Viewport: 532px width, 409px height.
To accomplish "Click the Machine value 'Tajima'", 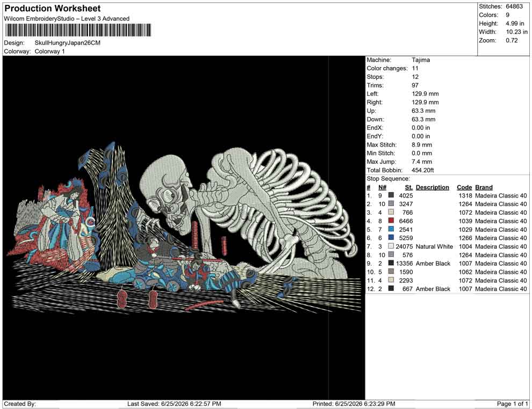I will (x=421, y=60).
